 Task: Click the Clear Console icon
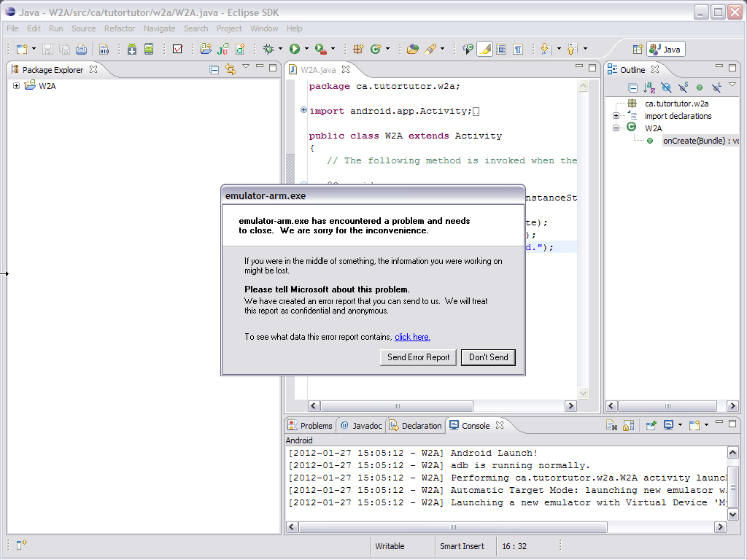[x=612, y=425]
